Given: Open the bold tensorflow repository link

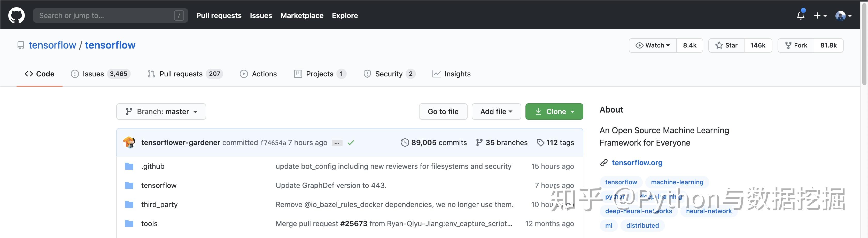Looking at the screenshot, I should [x=110, y=45].
